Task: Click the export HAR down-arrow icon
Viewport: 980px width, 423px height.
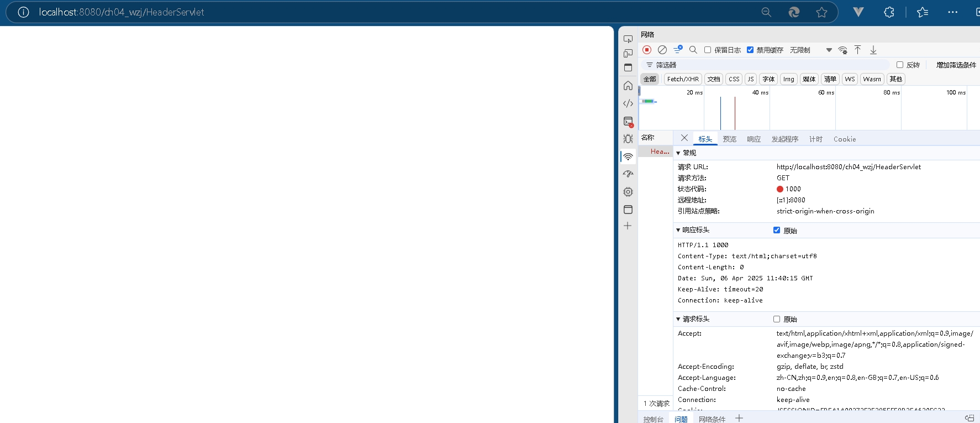Action: [x=873, y=50]
